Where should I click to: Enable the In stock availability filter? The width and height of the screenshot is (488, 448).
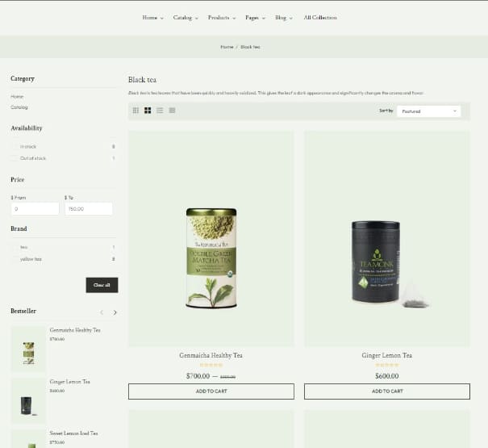pyautogui.click(x=15, y=146)
